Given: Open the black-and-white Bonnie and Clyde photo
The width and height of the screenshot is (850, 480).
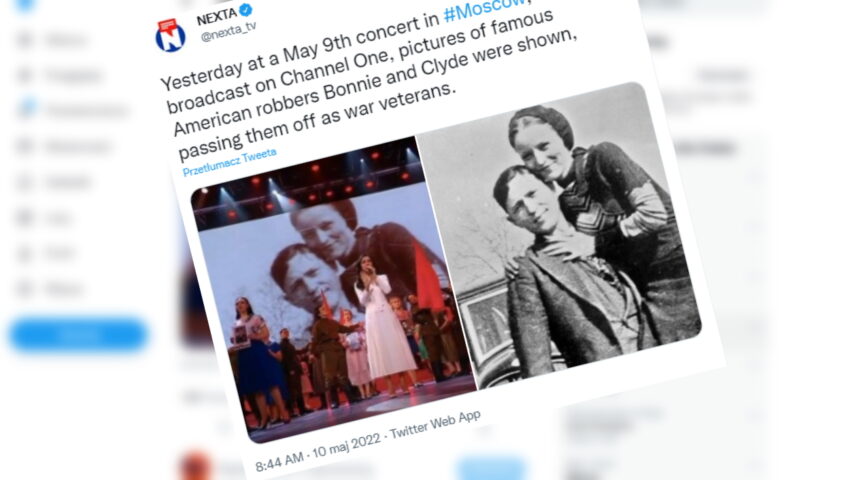Looking at the screenshot, I should [559, 235].
